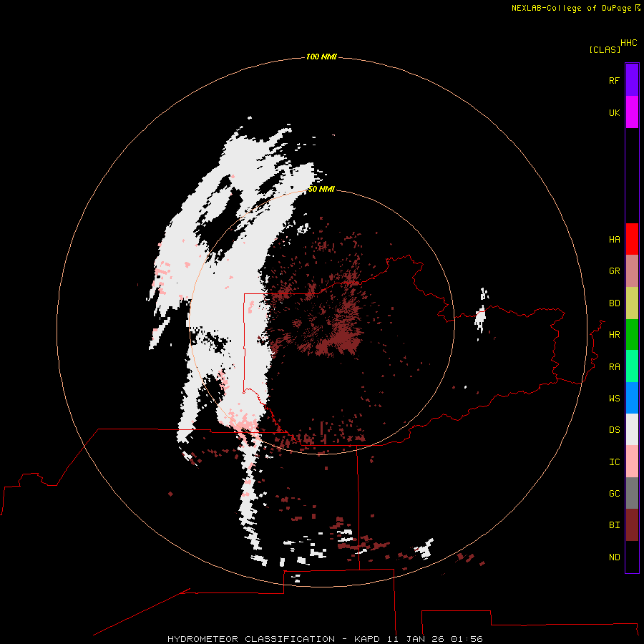Click the HHC product code label
Viewport: 644px width, 644px height.
pyautogui.click(x=628, y=43)
